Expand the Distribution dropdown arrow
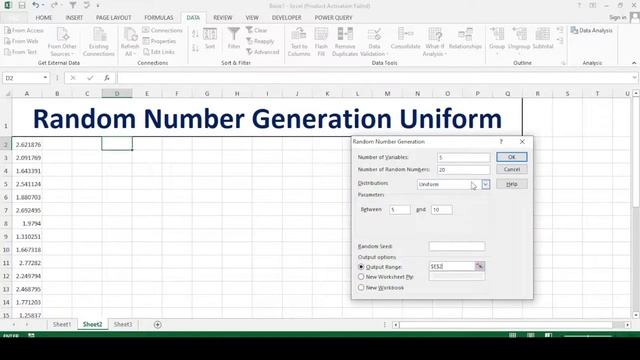The image size is (640, 360). pos(486,184)
